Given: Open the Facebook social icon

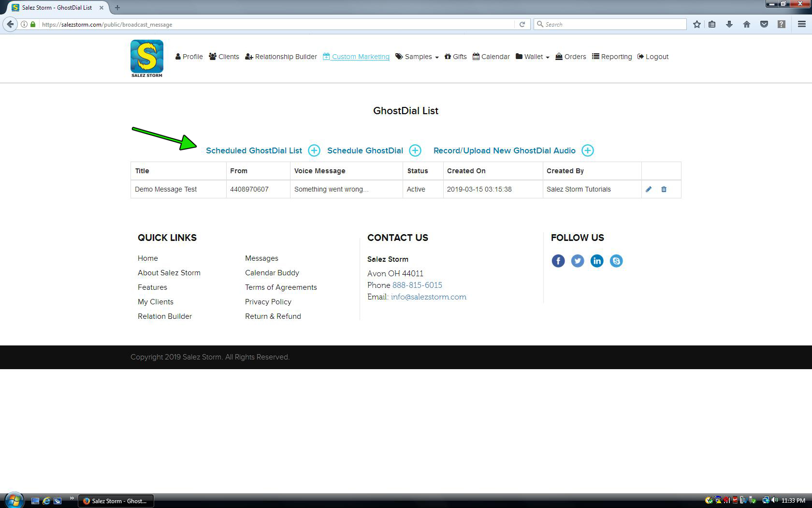Looking at the screenshot, I should [558, 261].
